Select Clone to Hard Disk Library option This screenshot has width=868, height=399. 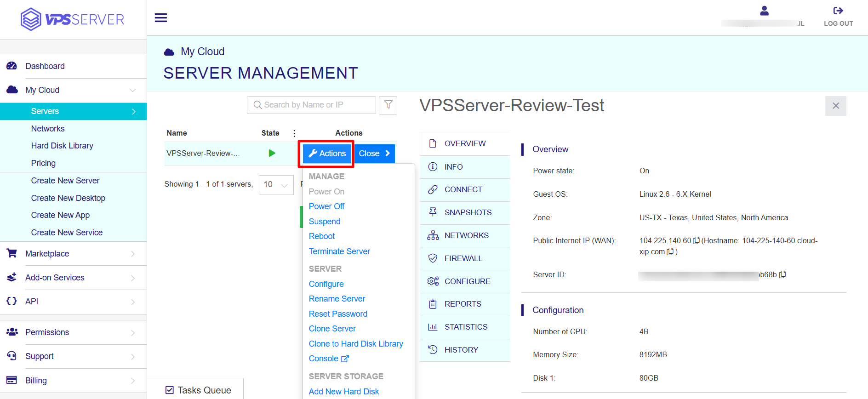point(356,344)
